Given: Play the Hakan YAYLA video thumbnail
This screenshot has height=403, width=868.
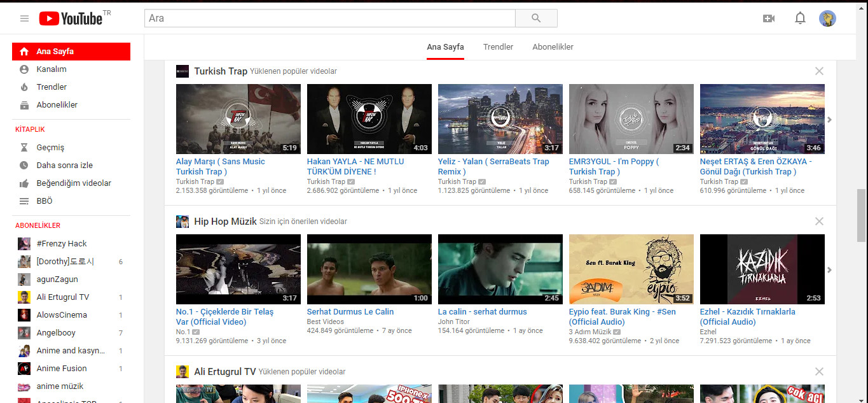Looking at the screenshot, I should click(x=369, y=119).
